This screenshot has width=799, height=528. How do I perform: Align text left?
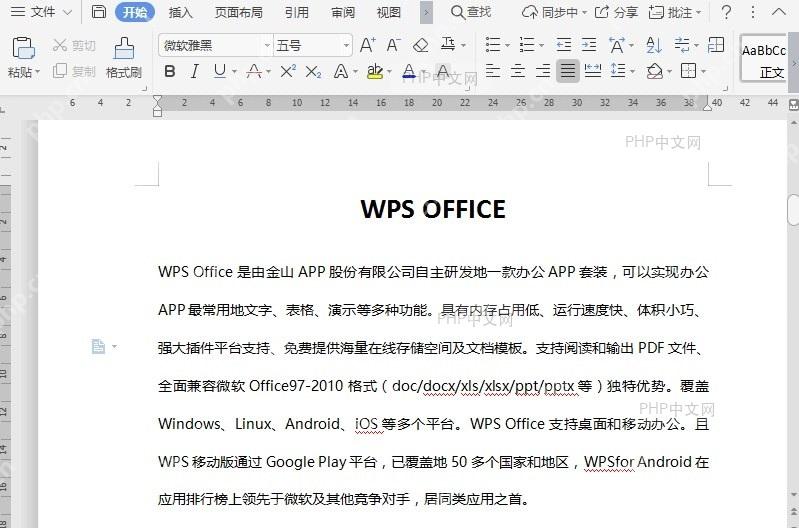pos(493,71)
